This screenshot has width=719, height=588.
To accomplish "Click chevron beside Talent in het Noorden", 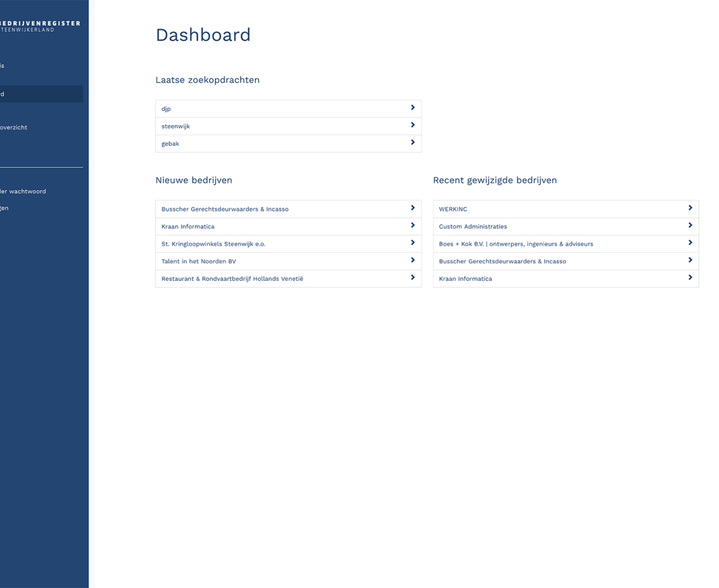I will 412,260.
